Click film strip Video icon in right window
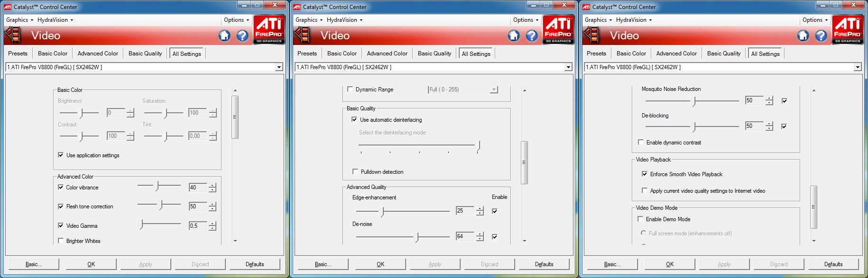The width and height of the screenshot is (868, 278). [591, 35]
